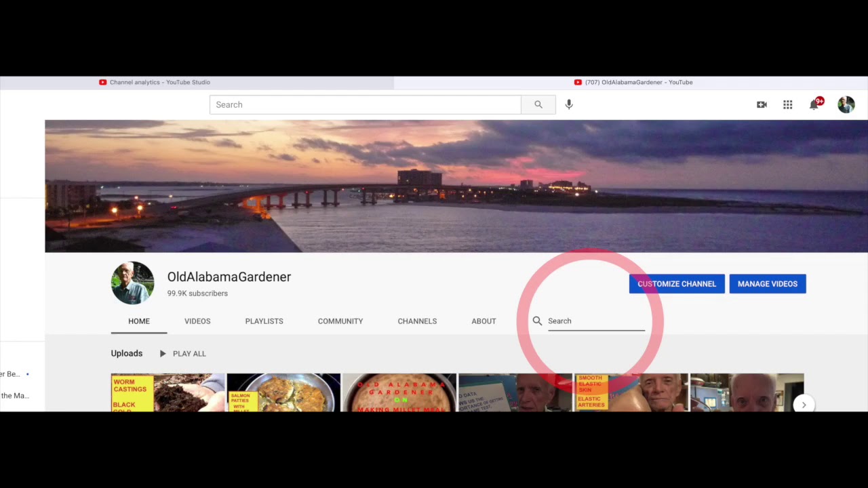Open the COMMUNITY channel tab

[x=340, y=321]
